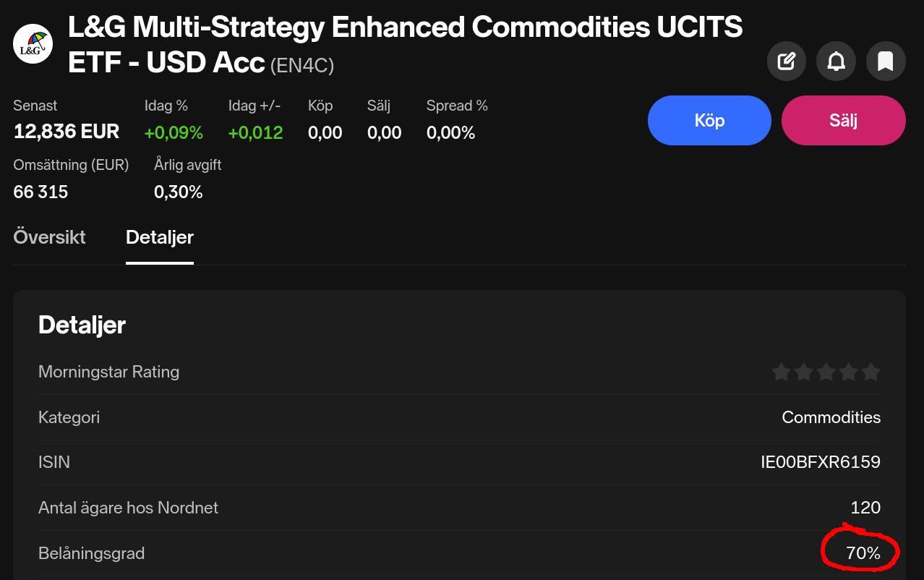The image size is (924, 580).
Task: Click the Spread % value 0,00%
Action: coord(450,133)
